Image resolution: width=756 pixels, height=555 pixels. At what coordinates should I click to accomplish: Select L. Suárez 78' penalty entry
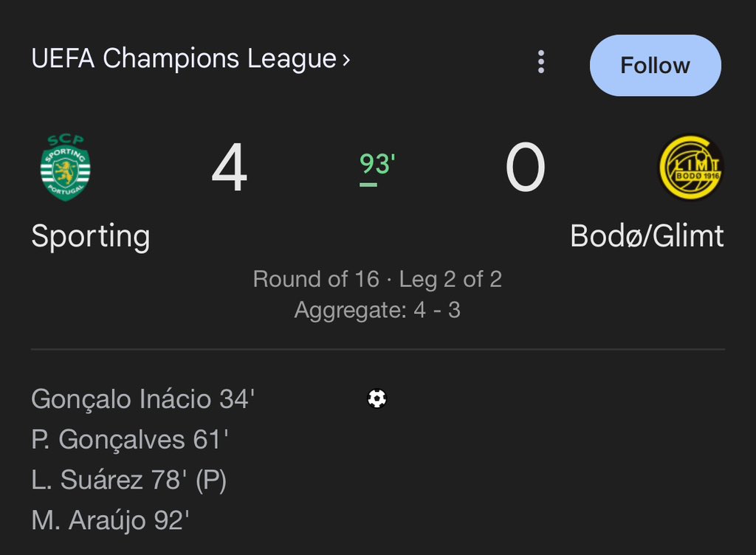click(x=128, y=480)
